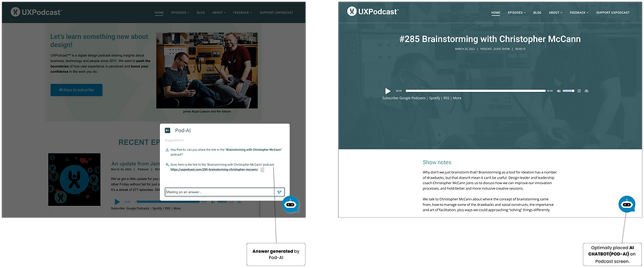
Task: Click the chatbot robot icon beside the Pod-AI dialog
Action: point(290,204)
